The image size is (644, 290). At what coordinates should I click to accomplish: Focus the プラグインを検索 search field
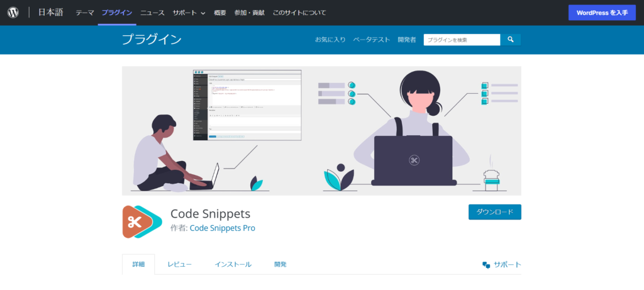click(x=462, y=40)
